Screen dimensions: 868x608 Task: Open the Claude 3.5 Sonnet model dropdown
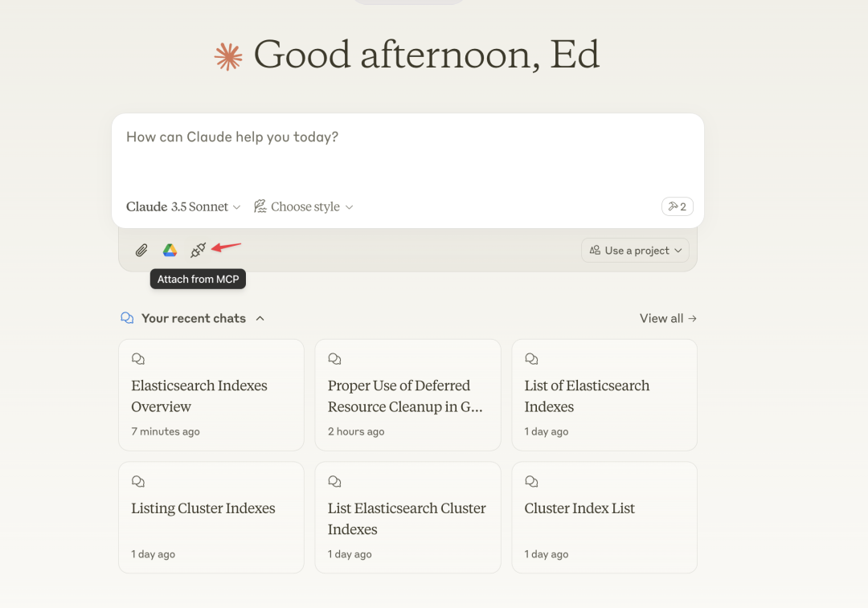point(183,206)
